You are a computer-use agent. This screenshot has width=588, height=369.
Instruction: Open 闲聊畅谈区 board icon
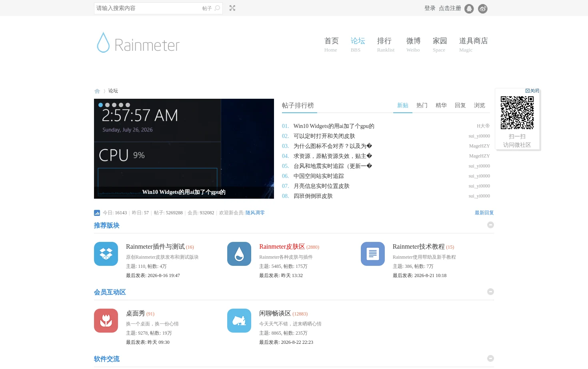tap(239, 321)
